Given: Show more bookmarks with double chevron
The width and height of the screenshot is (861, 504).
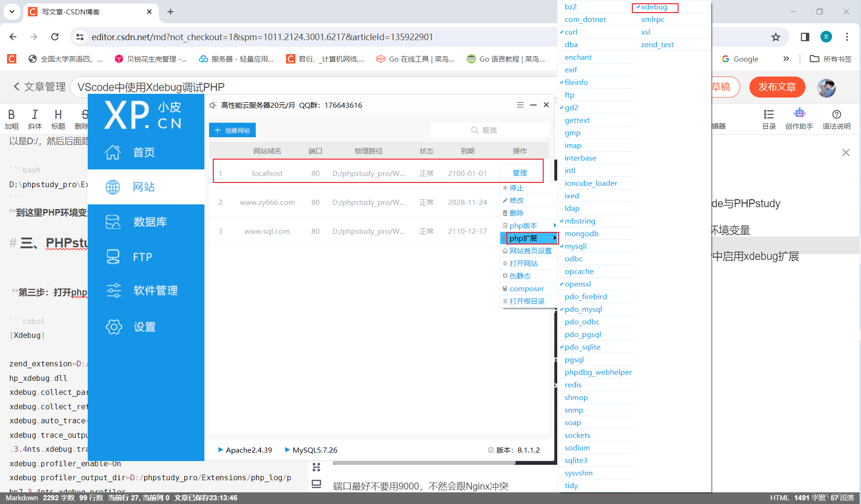Looking at the screenshot, I should [786, 59].
